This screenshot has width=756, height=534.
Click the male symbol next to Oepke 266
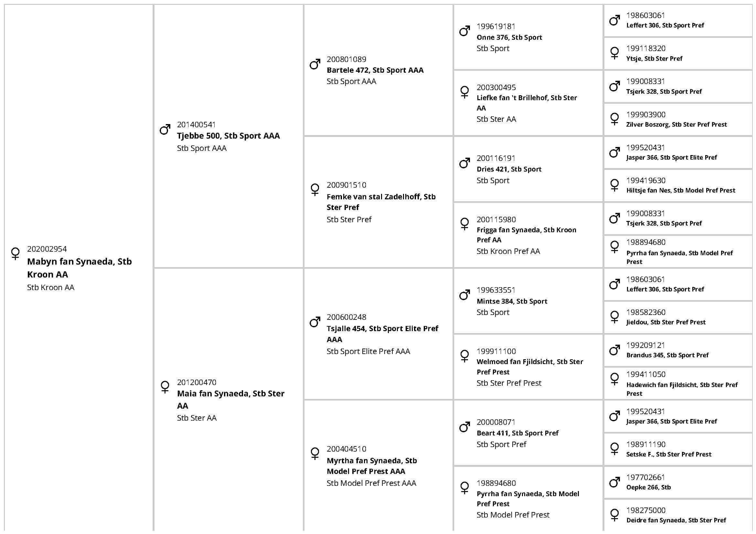614,482
